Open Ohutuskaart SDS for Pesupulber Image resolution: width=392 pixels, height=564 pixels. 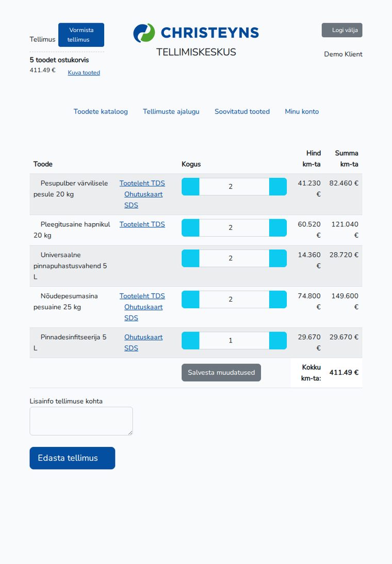point(143,200)
